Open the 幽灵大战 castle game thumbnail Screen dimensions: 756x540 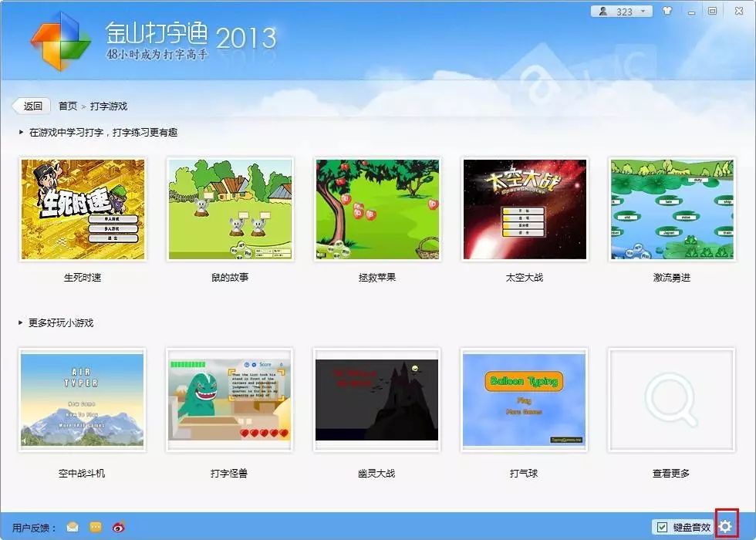(x=376, y=400)
